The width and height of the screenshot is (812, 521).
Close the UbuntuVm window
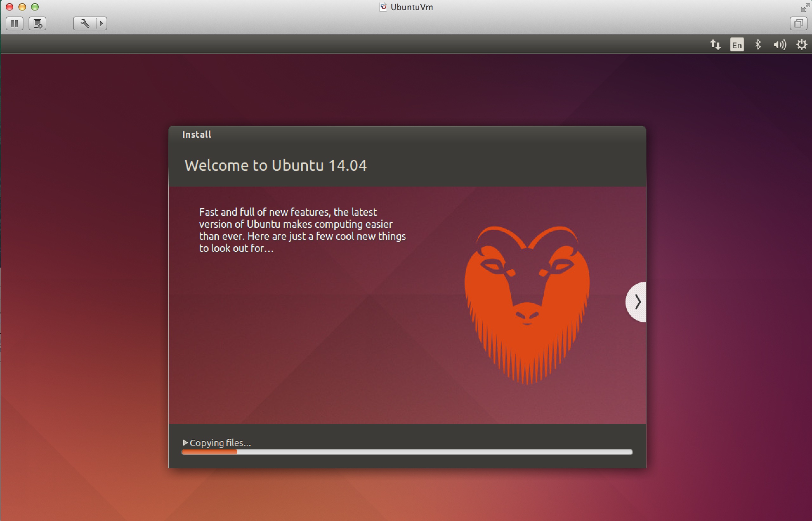coord(10,7)
